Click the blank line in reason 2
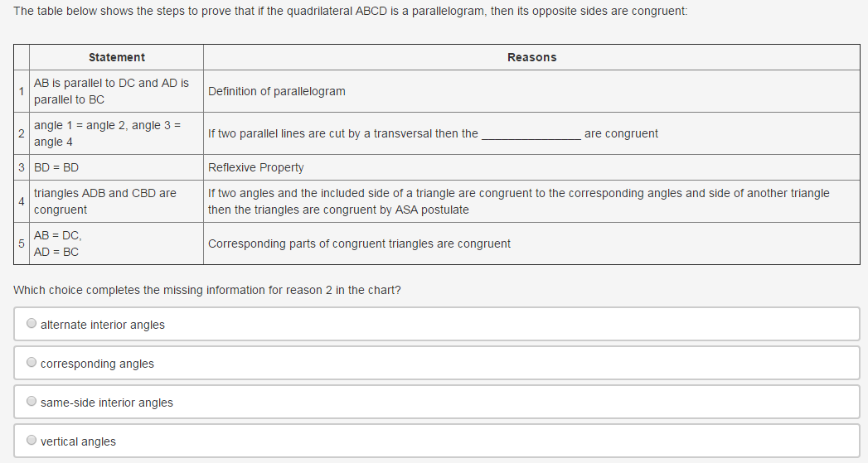Viewport: 868px width, 463px height. click(531, 134)
